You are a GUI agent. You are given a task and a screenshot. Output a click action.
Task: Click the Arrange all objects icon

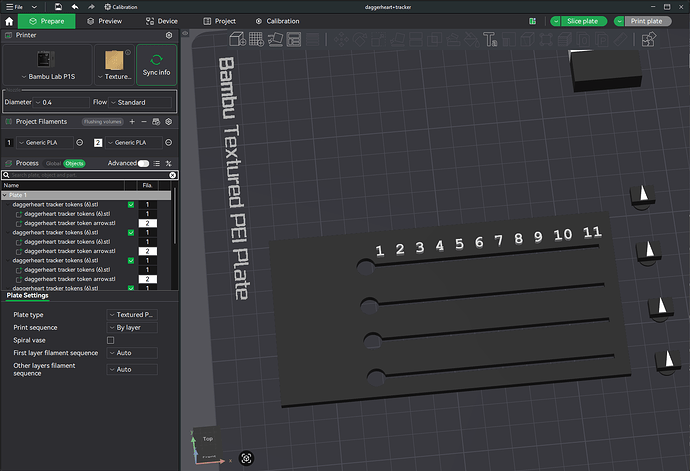coord(294,39)
